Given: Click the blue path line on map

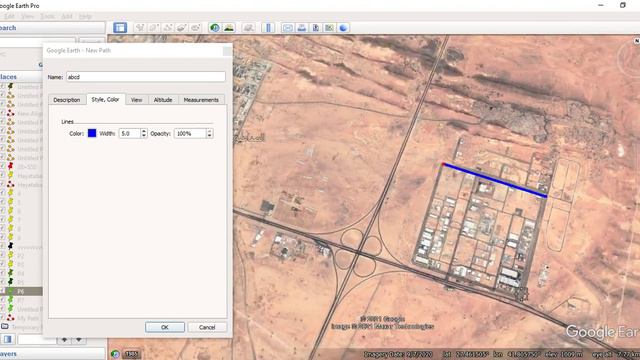Looking at the screenshot, I should point(495,180).
